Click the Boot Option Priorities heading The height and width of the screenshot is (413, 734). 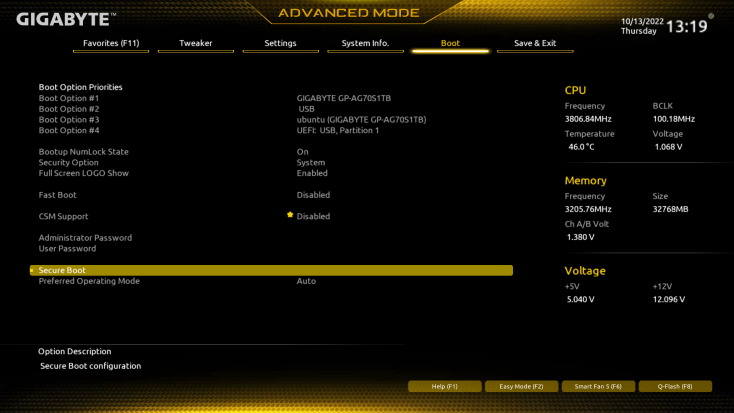pos(81,87)
